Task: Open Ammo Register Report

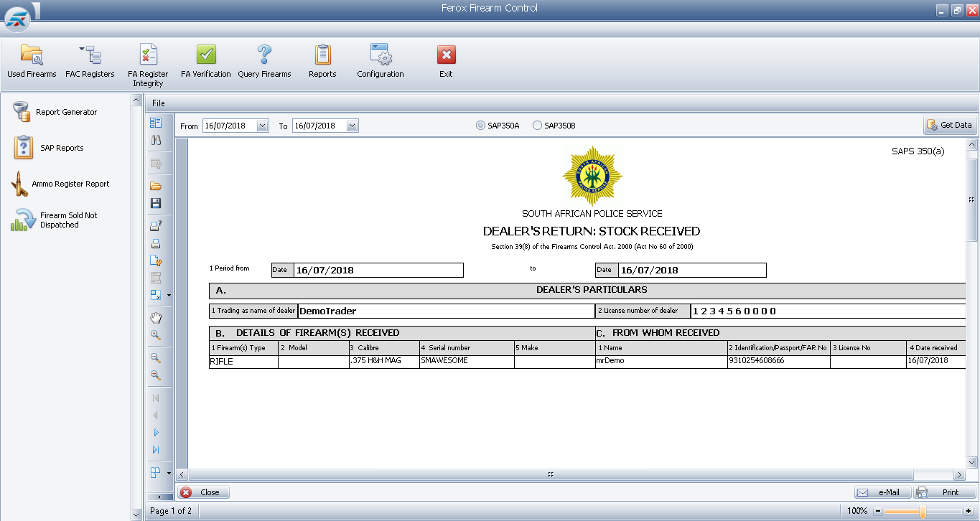Action: tap(60, 184)
